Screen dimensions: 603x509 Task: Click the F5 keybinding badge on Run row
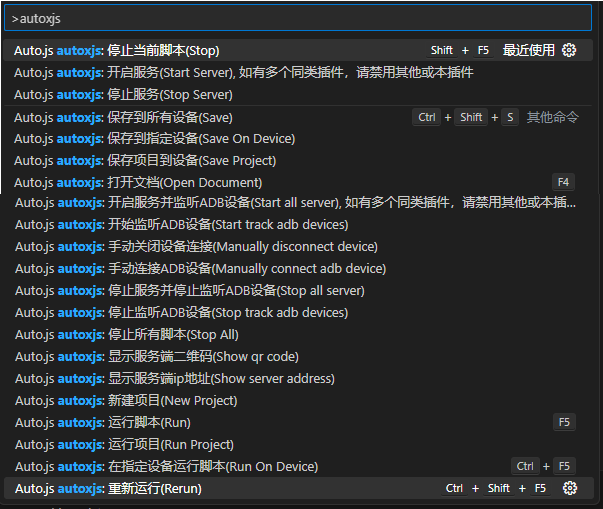click(564, 422)
